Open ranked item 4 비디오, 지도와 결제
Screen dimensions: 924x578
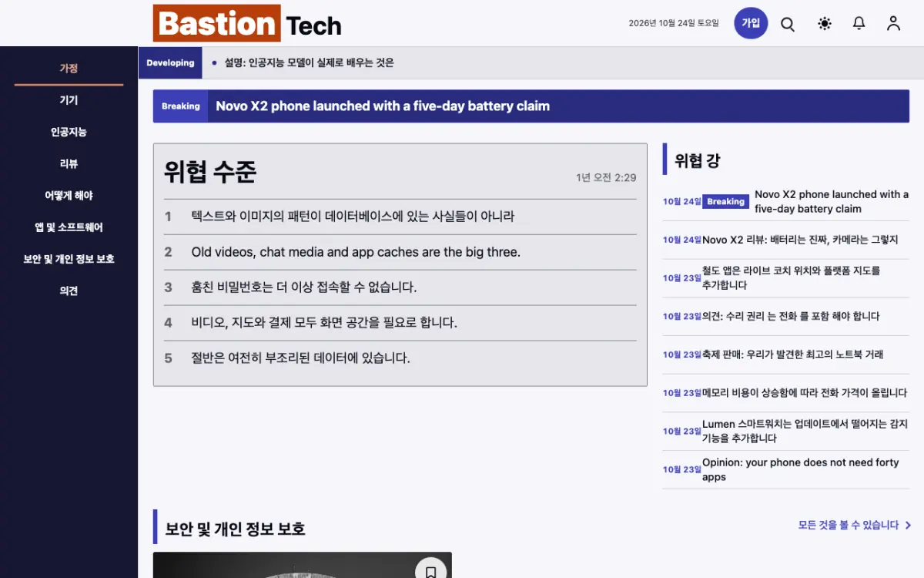click(324, 323)
